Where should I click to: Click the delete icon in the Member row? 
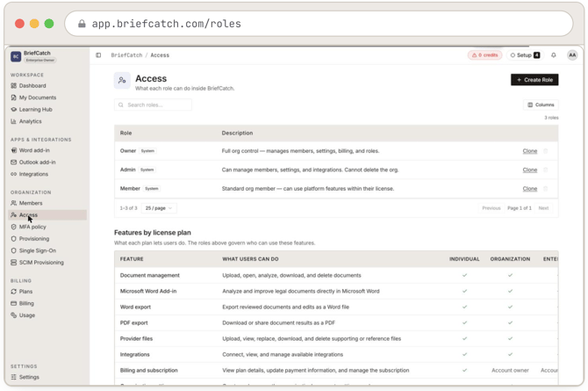point(546,189)
